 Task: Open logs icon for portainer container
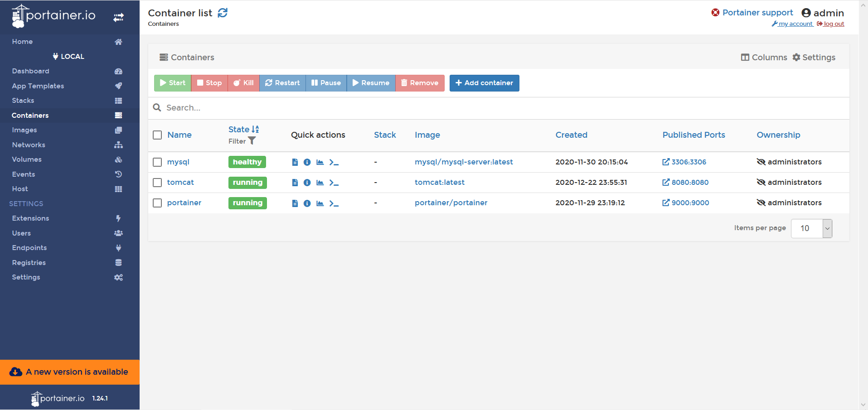pyautogui.click(x=295, y=203)
